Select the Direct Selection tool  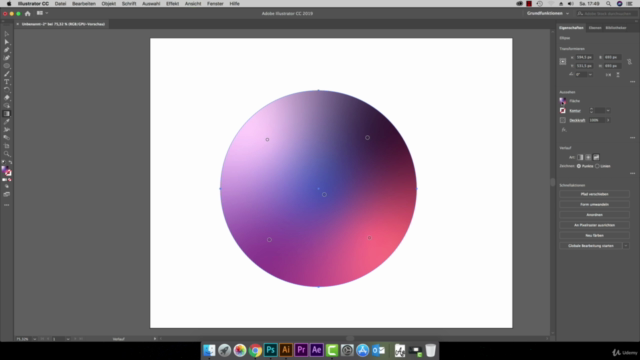pyautogui.click(x=7, y=42)
